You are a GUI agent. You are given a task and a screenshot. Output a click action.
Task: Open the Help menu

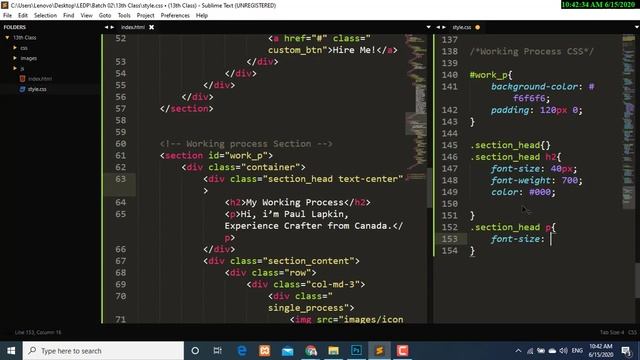click(x=202, y=15)
